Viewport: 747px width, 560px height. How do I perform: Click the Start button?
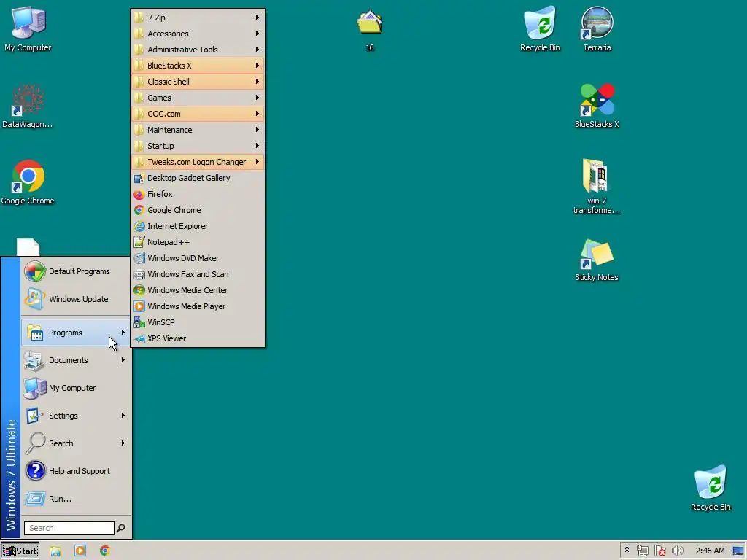click(20, 551)
